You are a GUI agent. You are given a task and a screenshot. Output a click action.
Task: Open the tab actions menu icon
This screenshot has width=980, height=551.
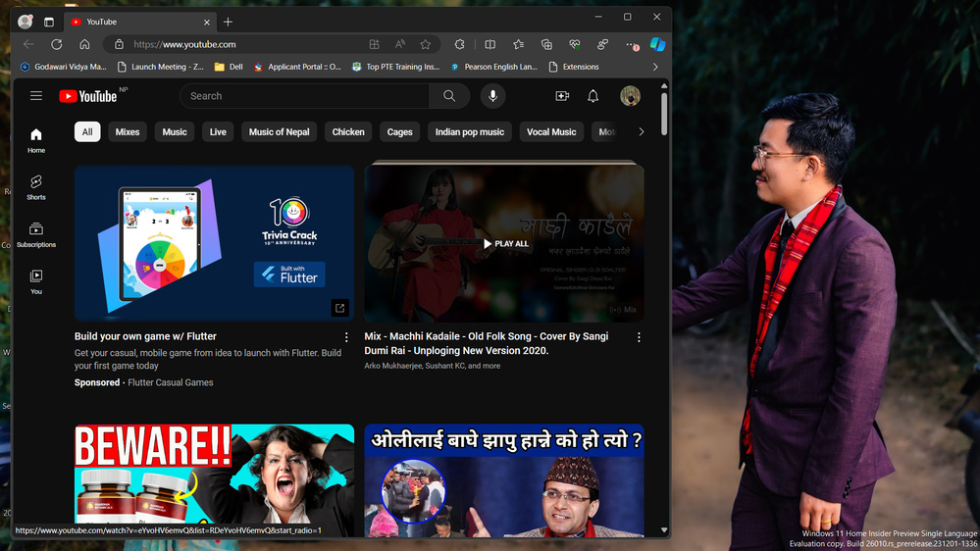coord(49,22)
